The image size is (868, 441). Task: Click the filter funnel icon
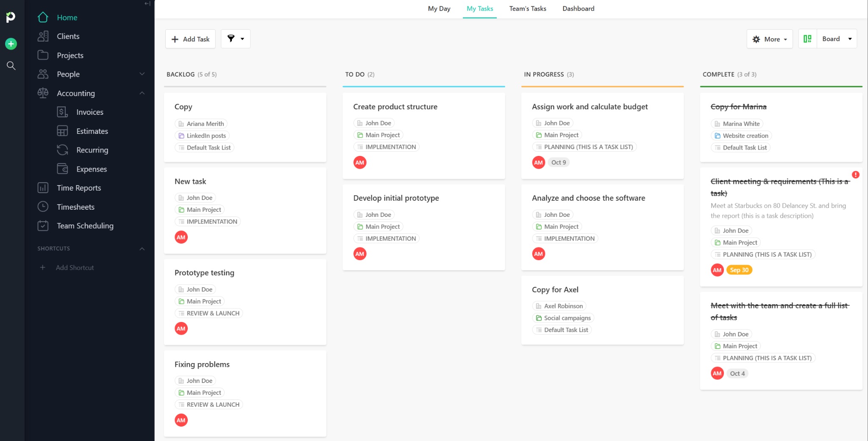coord(231,39)
